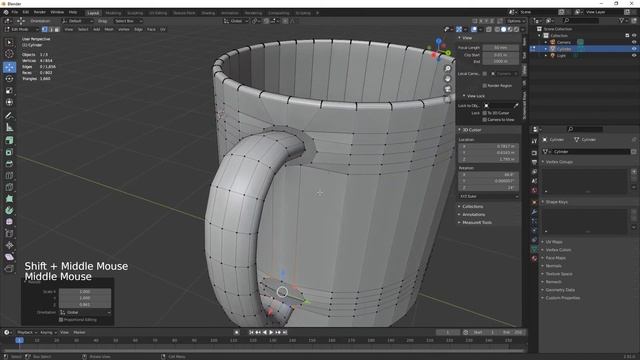The image size is (640, 360).
Task: Click the 3D Cursor Location X field
Action: tap(489, 146)
